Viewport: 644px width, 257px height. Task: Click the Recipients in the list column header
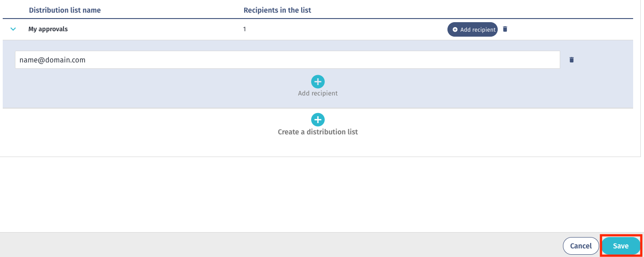pos(278,10)
